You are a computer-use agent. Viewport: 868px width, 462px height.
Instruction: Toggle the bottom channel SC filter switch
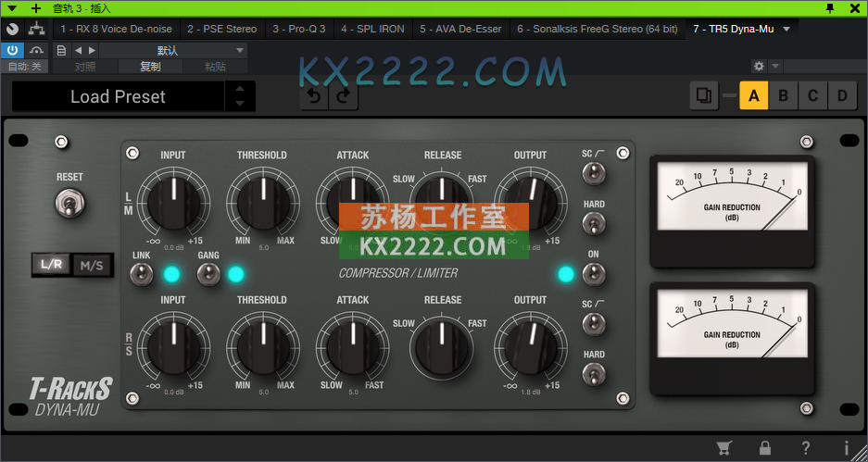coord(594,324)
